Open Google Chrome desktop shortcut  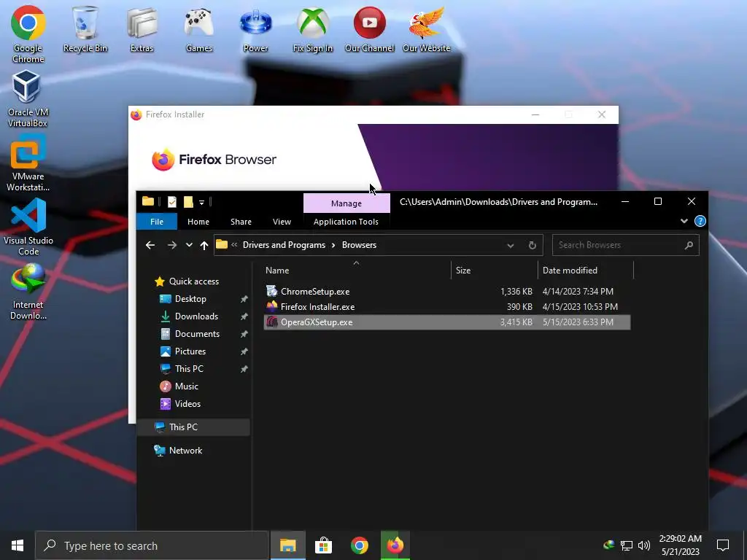point(28,34)
